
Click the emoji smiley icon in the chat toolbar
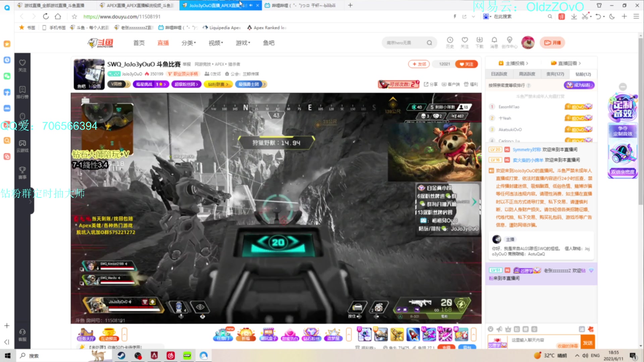(x=491, y=329)
